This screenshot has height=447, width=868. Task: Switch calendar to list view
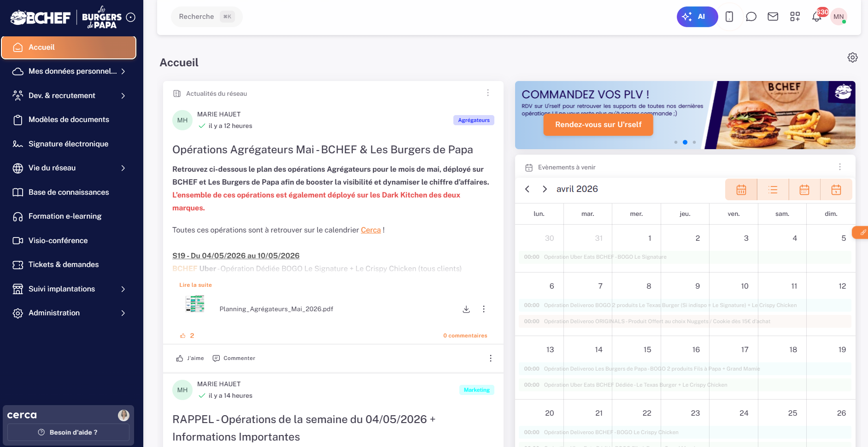[773, 190]
